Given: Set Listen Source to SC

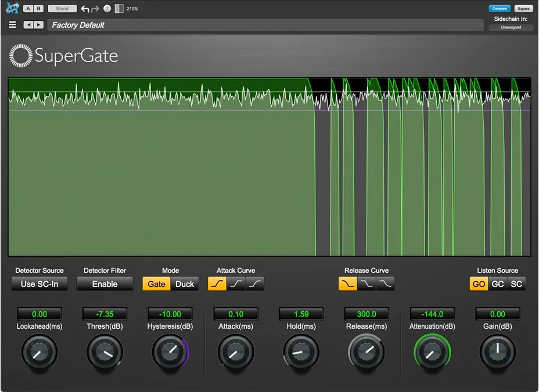Looking at the screenshot, I should (516, 284).
